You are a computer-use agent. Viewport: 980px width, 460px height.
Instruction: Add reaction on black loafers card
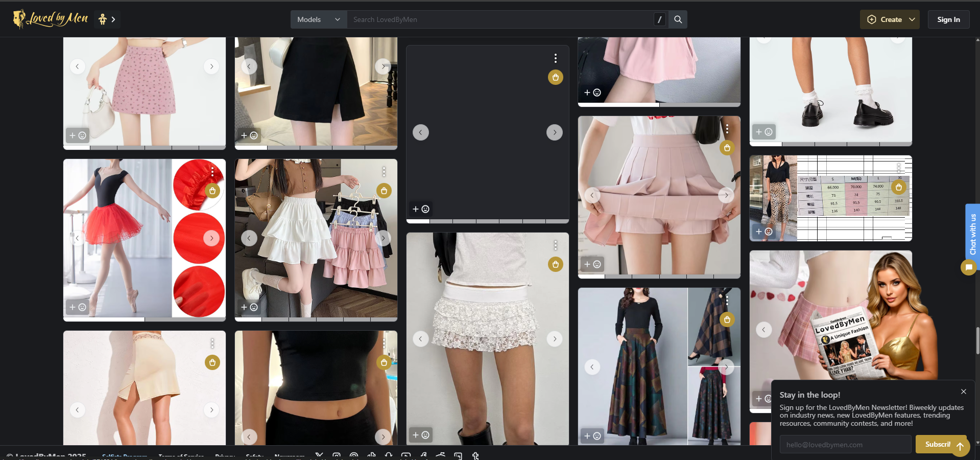click(764, 132)
